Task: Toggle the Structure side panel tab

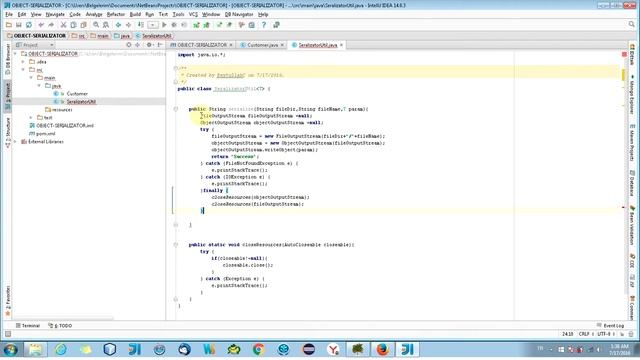Action: [8, 133]
